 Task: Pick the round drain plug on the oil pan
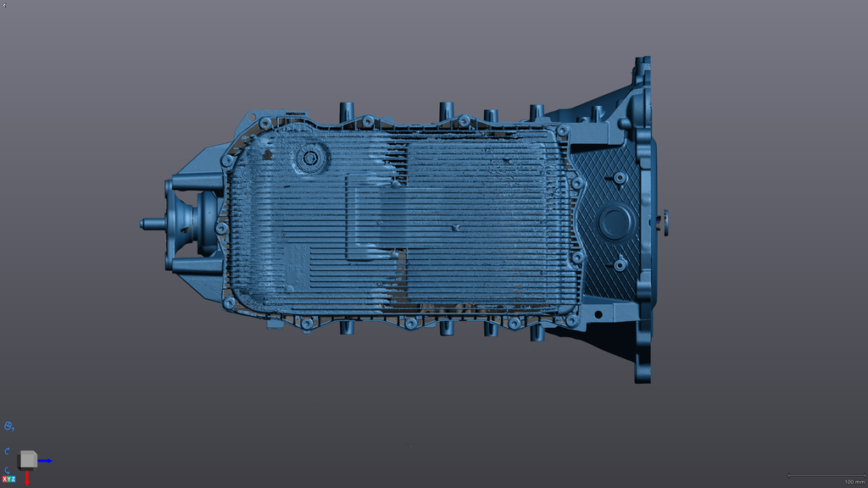309,158
